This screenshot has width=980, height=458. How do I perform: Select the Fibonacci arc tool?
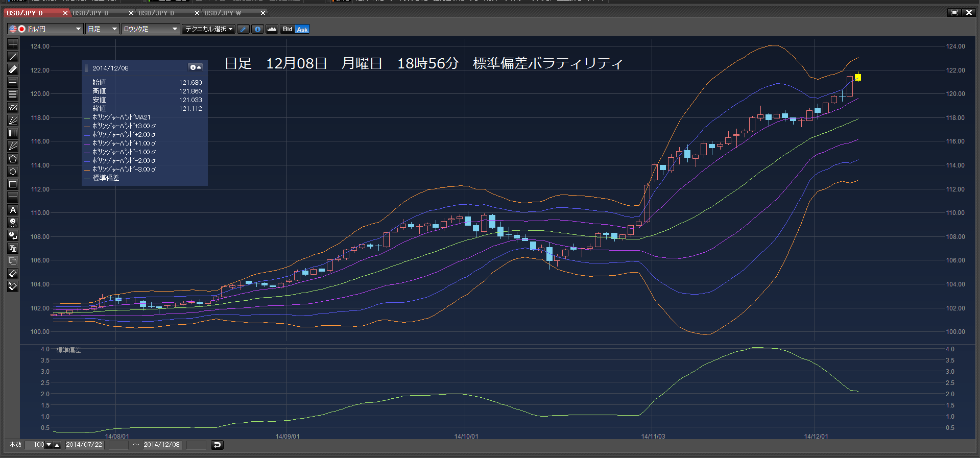[13, 108]
